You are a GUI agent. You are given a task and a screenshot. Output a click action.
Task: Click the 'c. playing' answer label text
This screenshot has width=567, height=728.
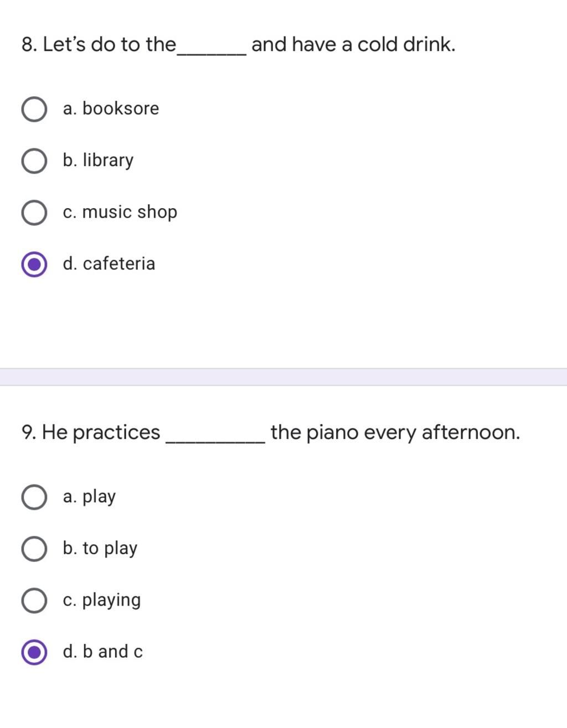(102, 600)
